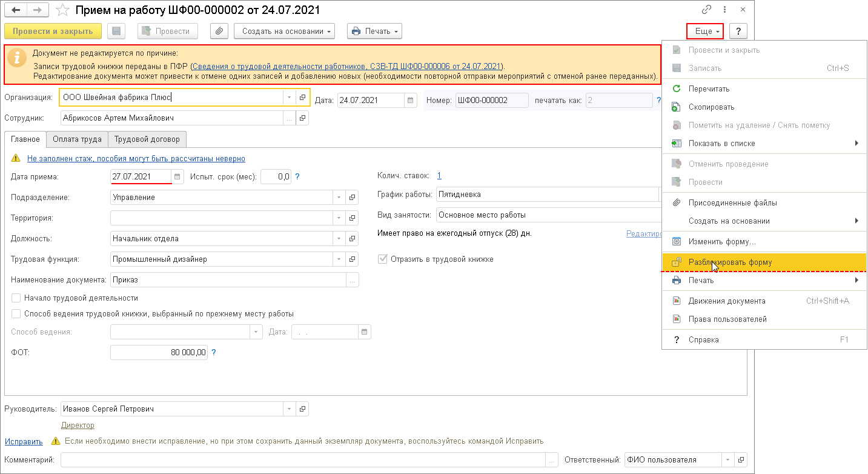Select the Главное tab
The height and width of the screenshot is (474, 868).
[25, 139]
